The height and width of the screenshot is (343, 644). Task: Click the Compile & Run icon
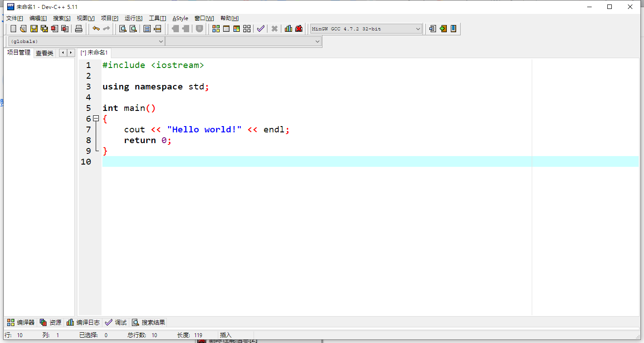pos(237,29)
